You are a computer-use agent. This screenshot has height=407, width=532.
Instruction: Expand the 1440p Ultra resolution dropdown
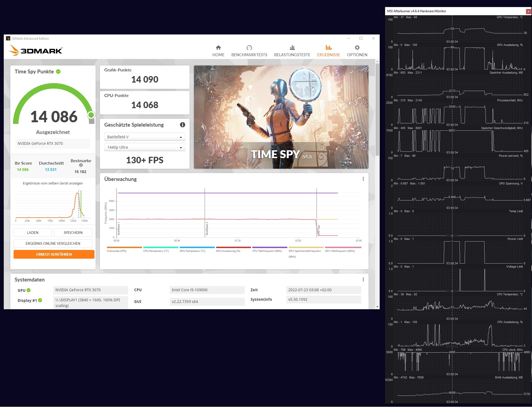(144, 147)
